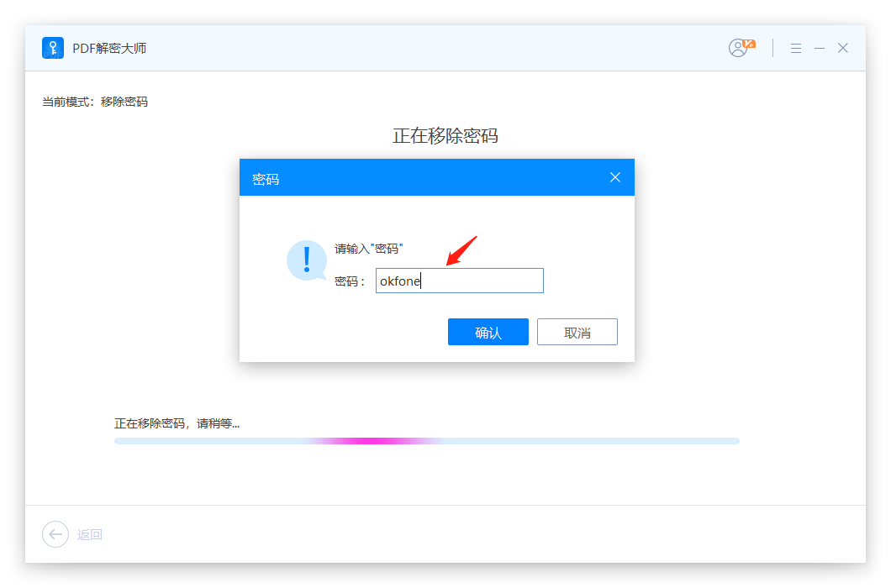Click the 密码： field label
891x588 pixels.
(x=350, y=281)
